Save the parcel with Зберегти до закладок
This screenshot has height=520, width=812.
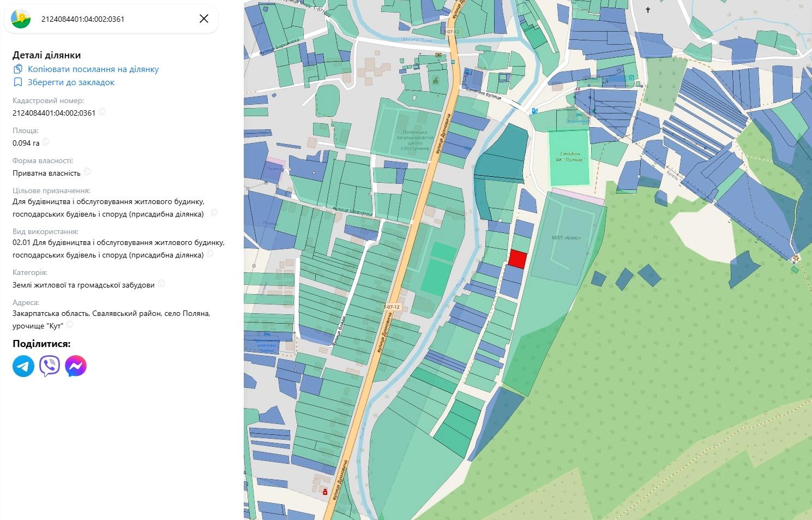click(71, 82)
